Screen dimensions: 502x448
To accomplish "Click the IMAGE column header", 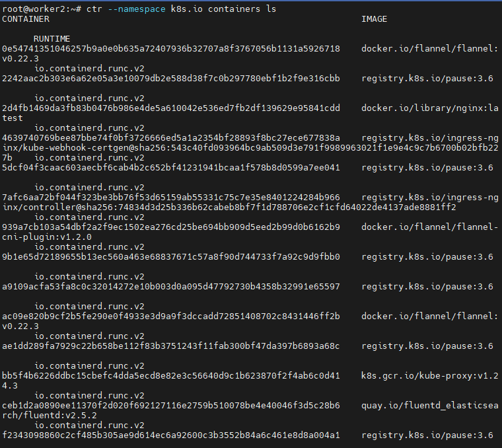I will 375,19.
